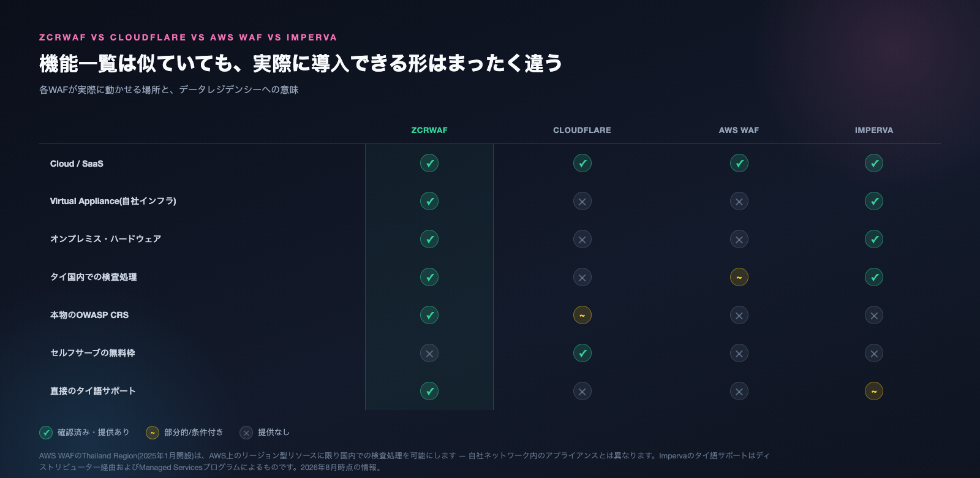Click the Cloud / SaaS row label
Viewport: 980px width, 478px height.
point(77,164)
